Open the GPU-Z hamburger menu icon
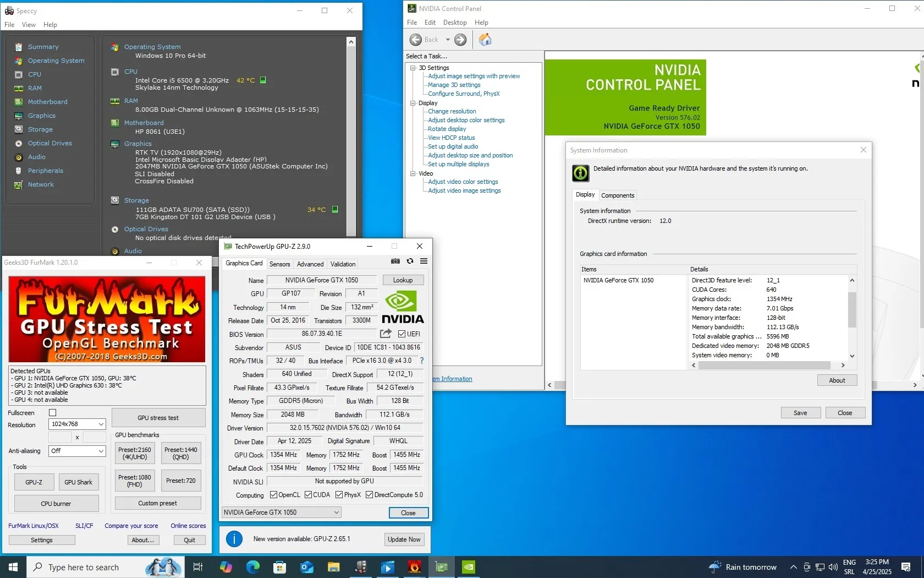Image resolution: width=924 pixels, height=578 pixels. pos(424,261)
